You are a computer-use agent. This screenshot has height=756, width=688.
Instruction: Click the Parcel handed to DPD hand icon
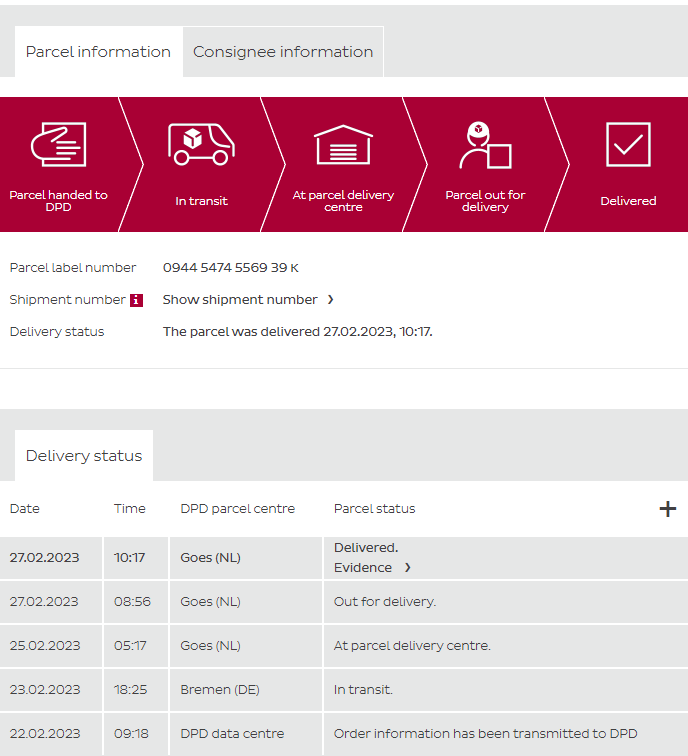(58, 146)
